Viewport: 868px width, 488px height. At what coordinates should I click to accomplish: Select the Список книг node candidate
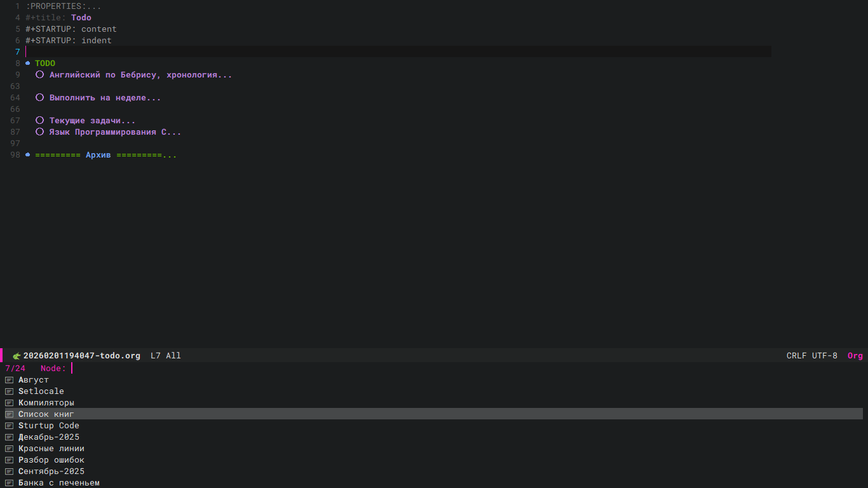(x=434, y=414)
